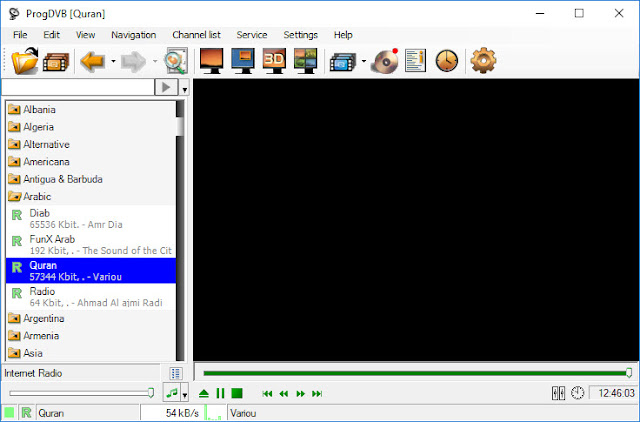Open the Navigation menu
Screen dimensions: 640x422
point(133,35)
